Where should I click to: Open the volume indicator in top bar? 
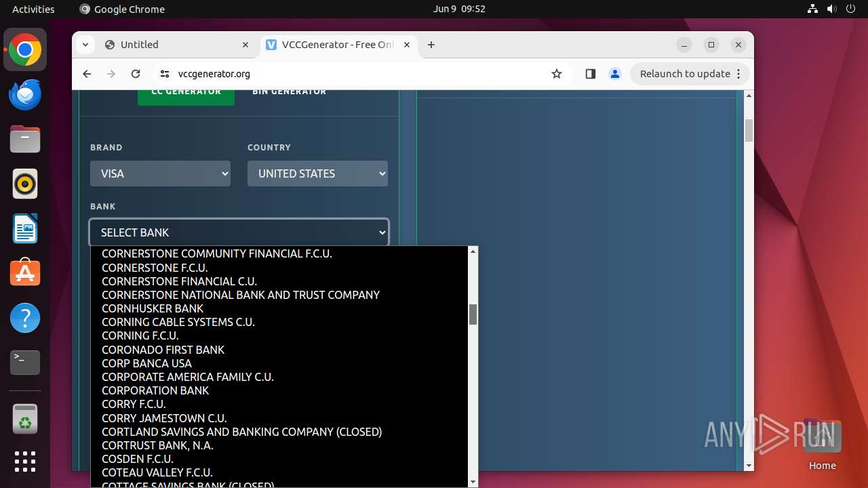point(832,9)
